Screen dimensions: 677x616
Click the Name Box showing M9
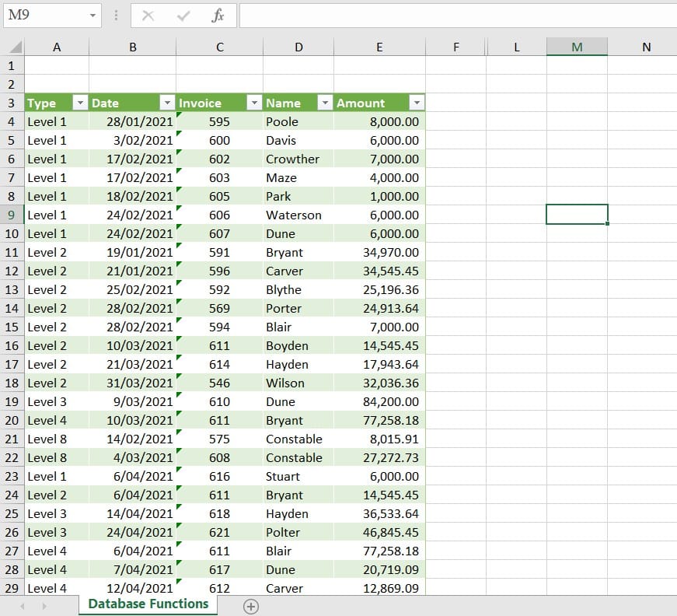click(x=43, y=16)
